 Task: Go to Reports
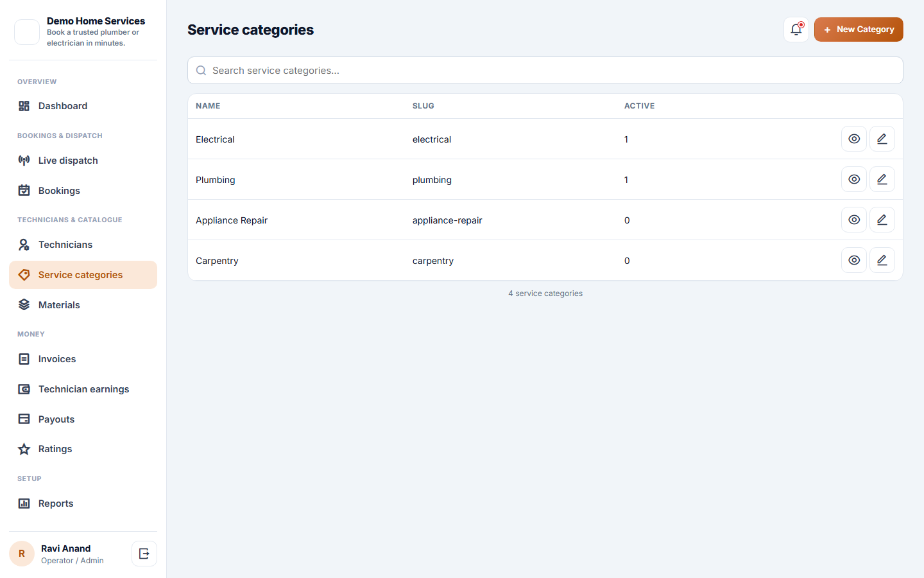click(x=83, y=504)
